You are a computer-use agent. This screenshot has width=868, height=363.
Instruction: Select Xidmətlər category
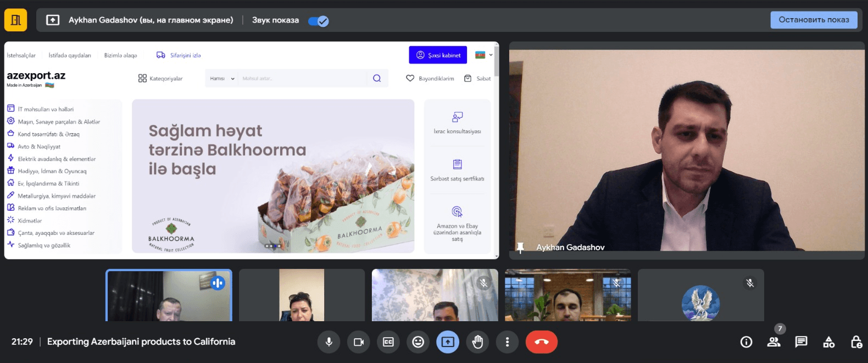24,221
